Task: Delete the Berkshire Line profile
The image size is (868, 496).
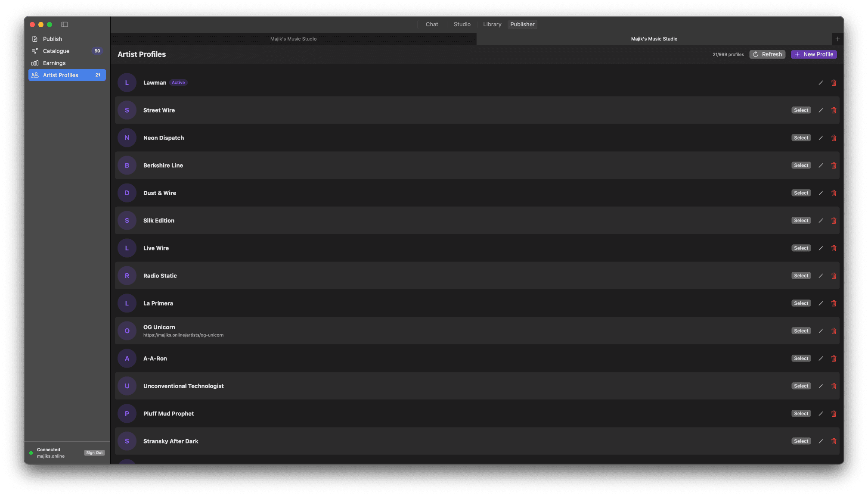Action: [834, 165]
